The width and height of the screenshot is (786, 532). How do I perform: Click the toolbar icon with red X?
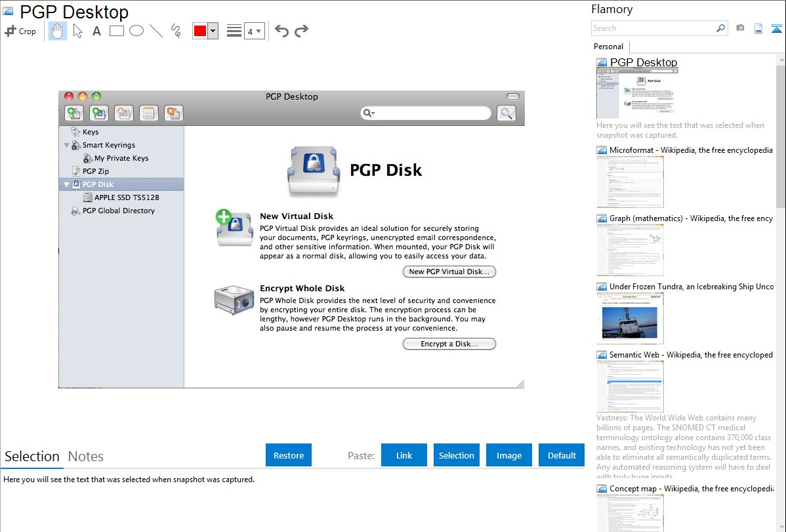click(x=174, y=113)
